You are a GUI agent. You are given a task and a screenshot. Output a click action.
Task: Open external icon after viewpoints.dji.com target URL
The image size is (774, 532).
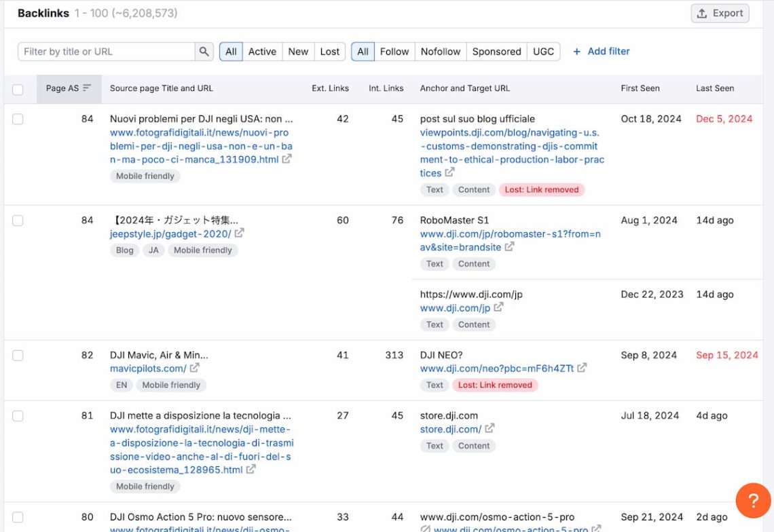tap(449, 172)
